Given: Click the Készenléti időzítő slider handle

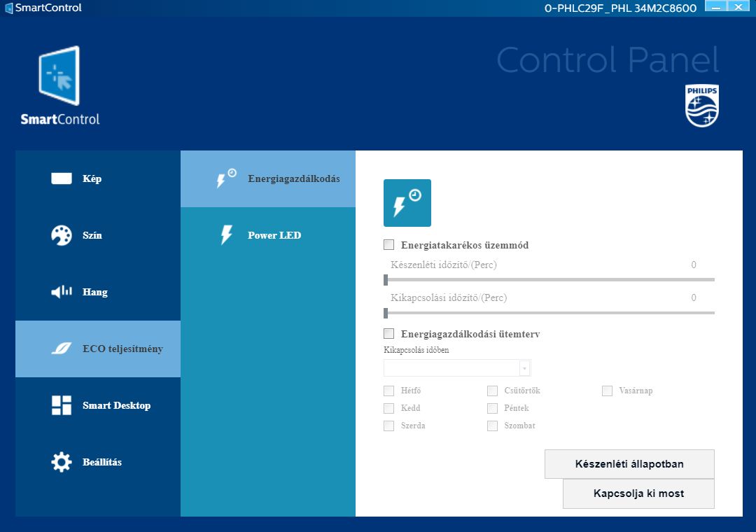Looking at the screenshot, I should coord(386,280).
